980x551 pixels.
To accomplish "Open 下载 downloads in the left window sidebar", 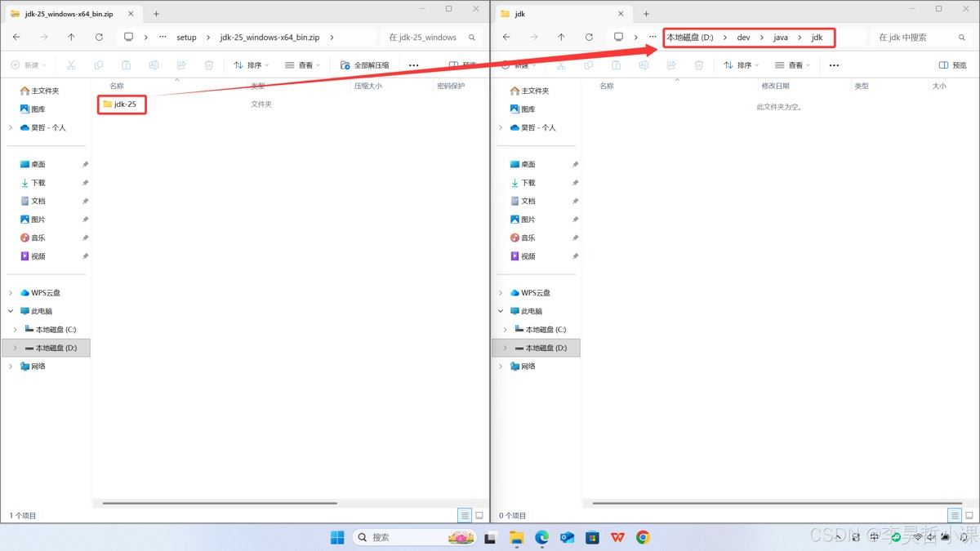I will click(33, 183).
